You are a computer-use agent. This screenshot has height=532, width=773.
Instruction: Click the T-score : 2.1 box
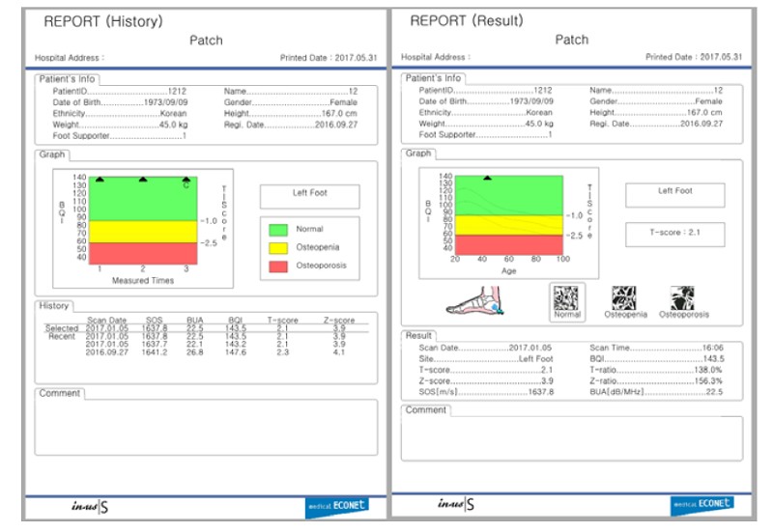coord(674,232)
